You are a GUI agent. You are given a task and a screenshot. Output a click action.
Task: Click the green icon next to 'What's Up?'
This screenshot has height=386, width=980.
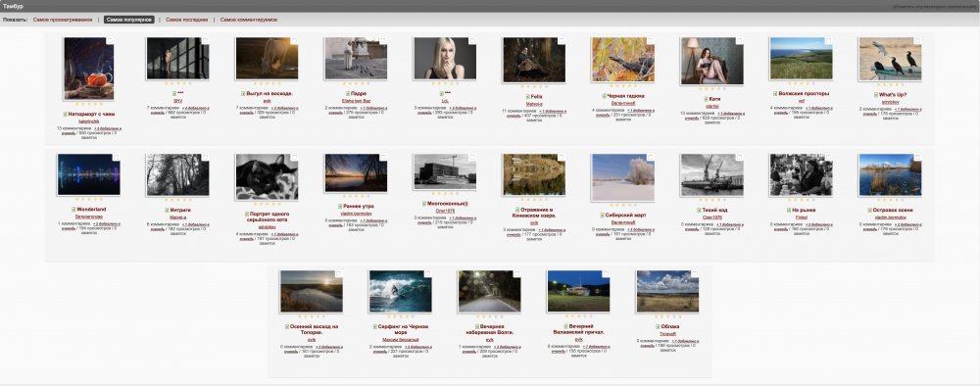coord(875,95)
